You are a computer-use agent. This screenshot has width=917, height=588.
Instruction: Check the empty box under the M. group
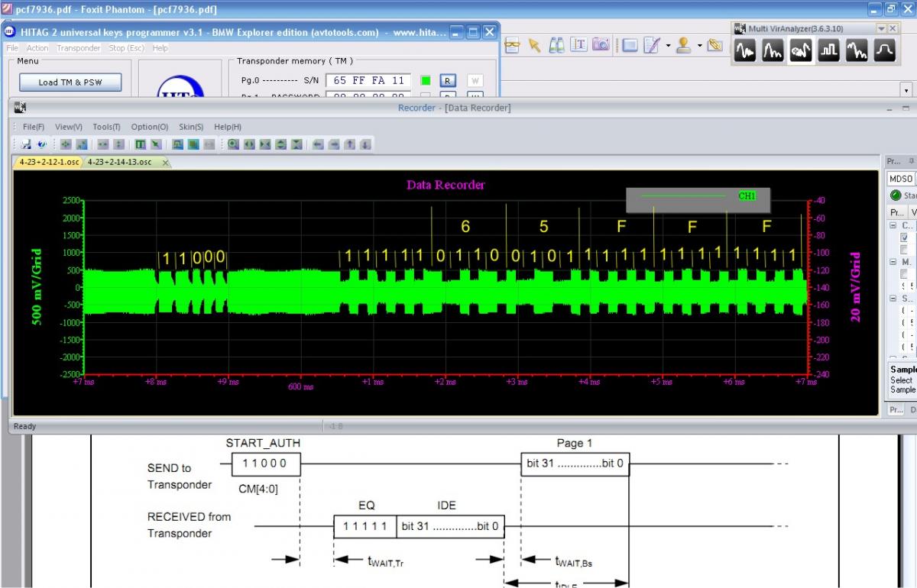click(905, 273)
